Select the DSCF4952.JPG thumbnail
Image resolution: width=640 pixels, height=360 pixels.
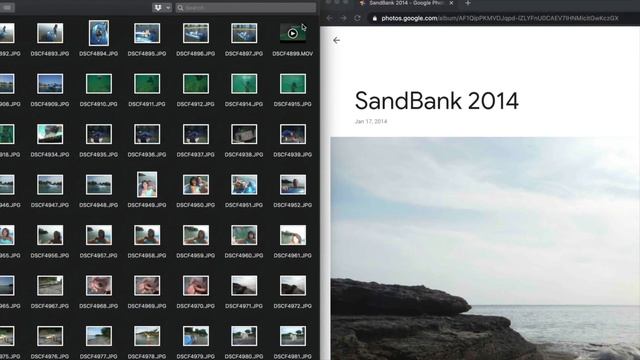293,184
